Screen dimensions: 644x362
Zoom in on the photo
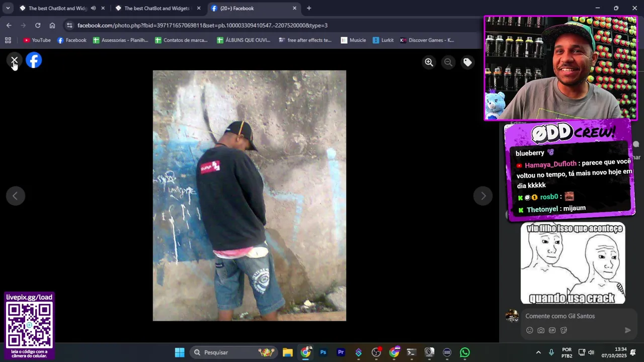[429, 62]
